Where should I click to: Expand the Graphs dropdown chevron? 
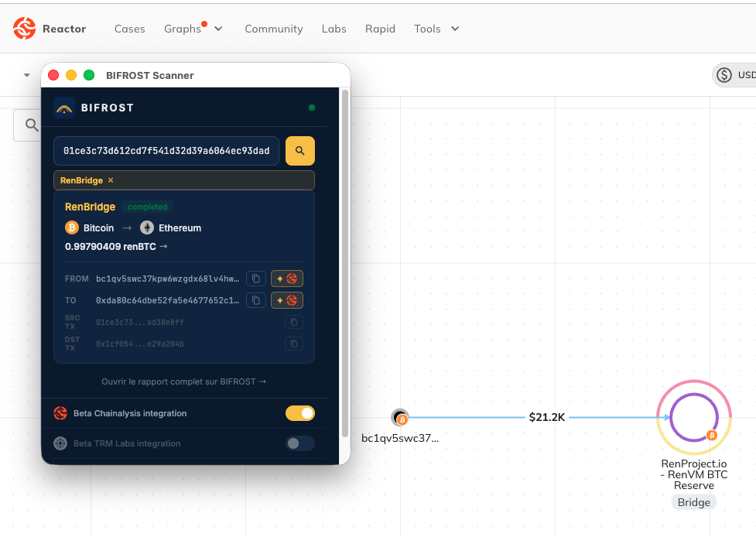218,29
